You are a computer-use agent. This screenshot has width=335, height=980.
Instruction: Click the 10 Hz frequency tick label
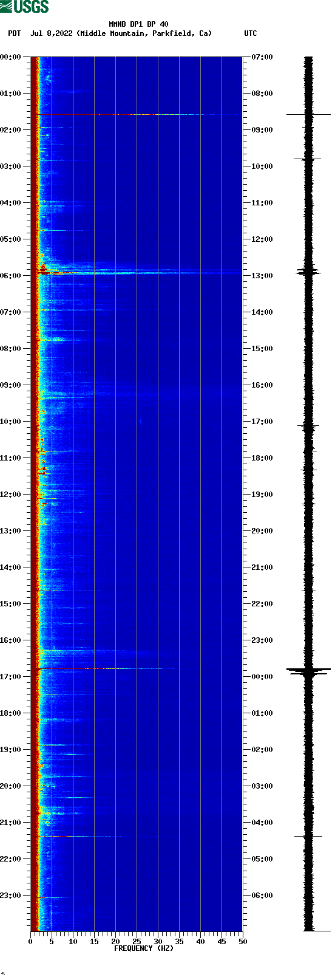pos(73,942)
